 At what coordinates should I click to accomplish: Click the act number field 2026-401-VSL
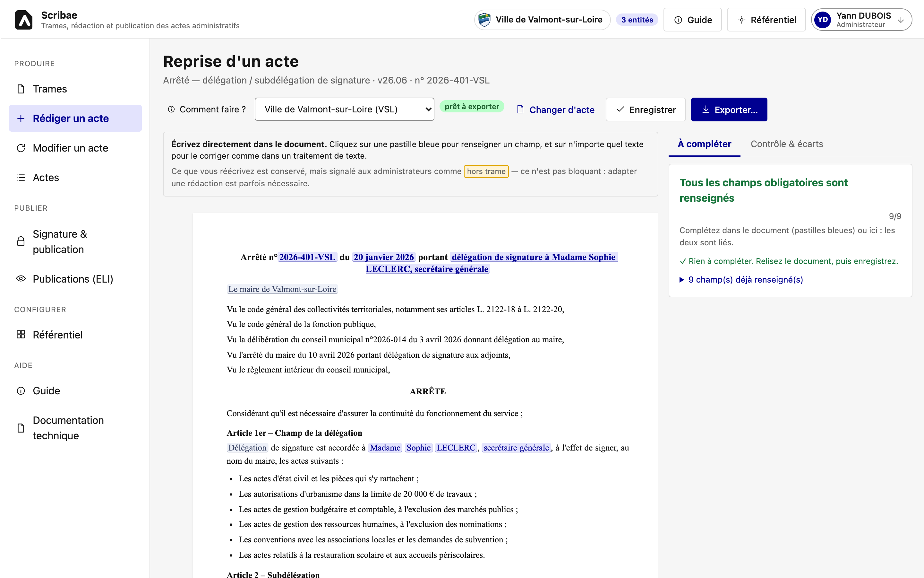click(307, 257)
